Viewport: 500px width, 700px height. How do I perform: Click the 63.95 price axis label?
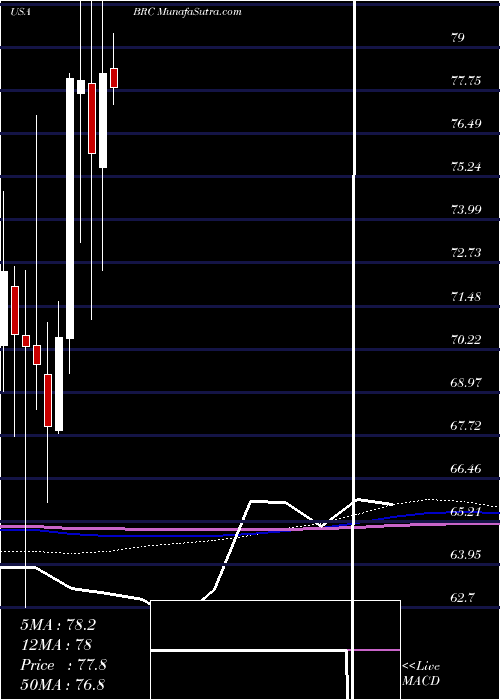tap(467, 554)
